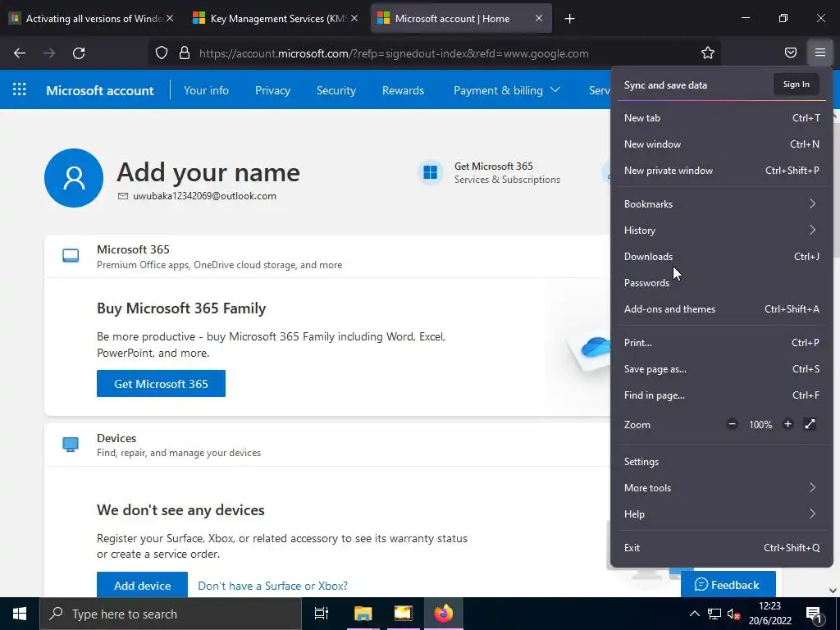Open Task View on the taskbar
The image size is (840, 630).
[x=322, y=614]
